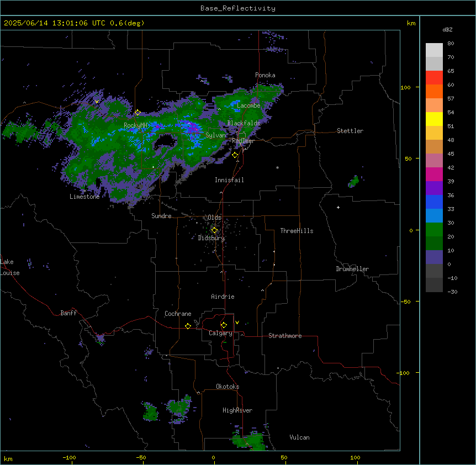Select the slate purple 10-0 dBZ legend swatch

[434, 257]
